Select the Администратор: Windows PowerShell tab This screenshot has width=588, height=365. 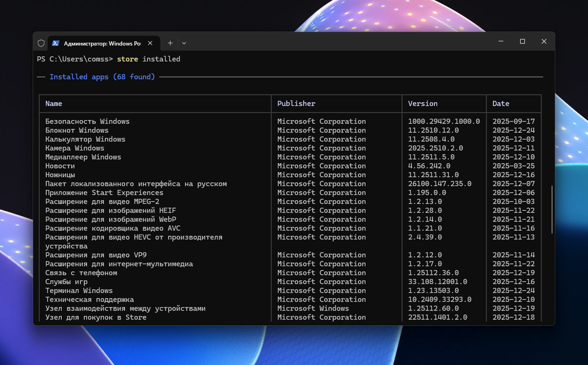(x=102, y=44)
